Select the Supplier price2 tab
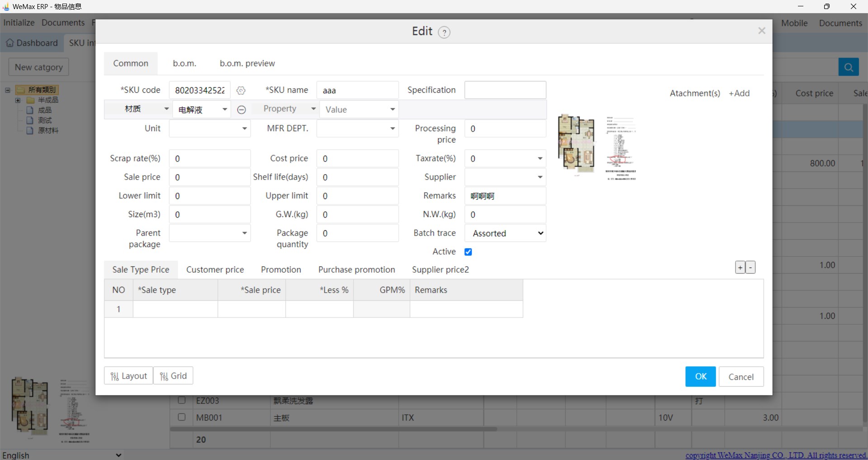The width and height of the screenshot is (868, 460). [x=440, y=270]
